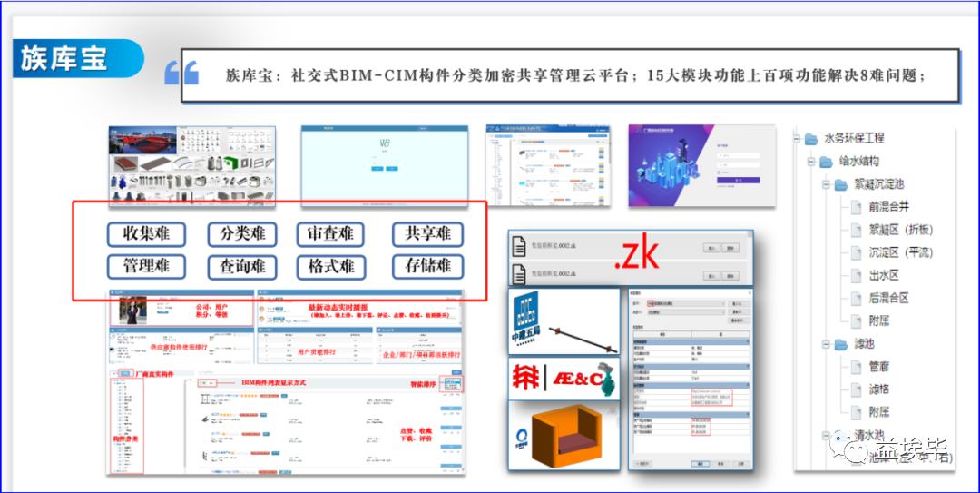This screenshot has height=493, width=980.
Task: Select the 水务环保工程 root label
Action: 855,138
